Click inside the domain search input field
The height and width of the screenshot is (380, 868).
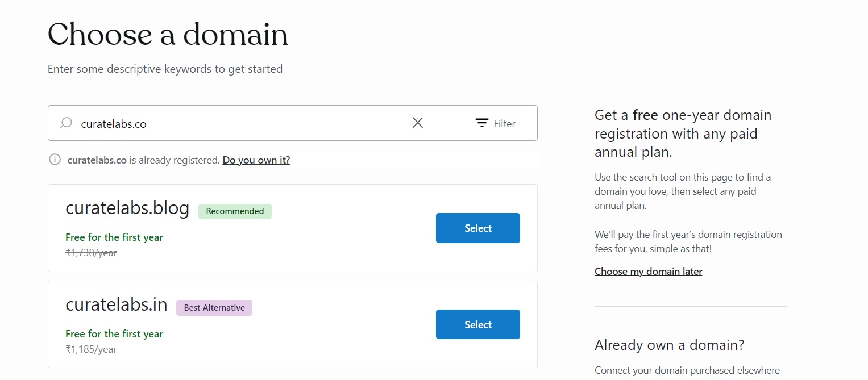227,123
